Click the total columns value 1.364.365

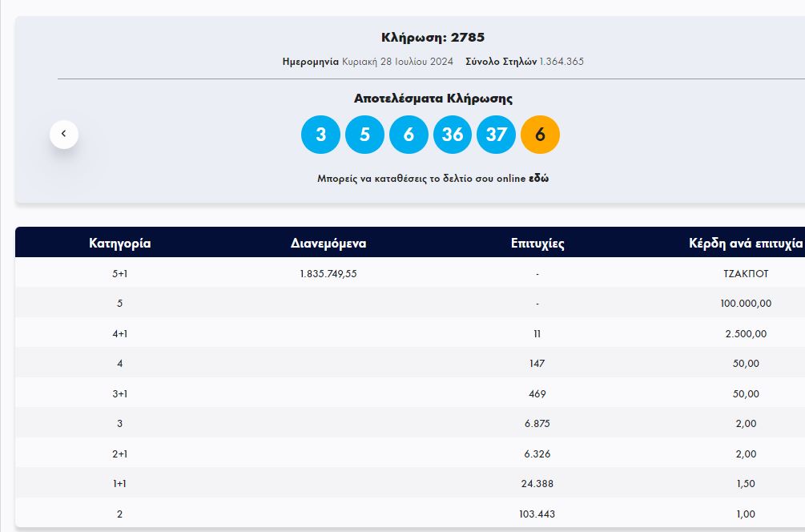click(x=561, y=62)
